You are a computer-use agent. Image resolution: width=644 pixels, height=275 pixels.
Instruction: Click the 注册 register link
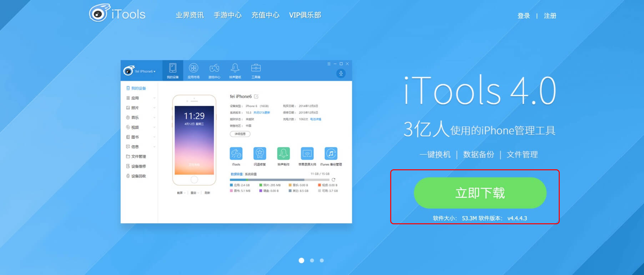550,16
